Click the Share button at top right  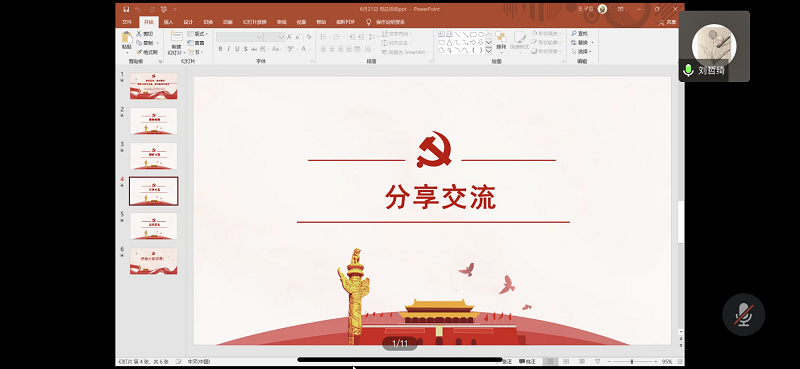click(667, 22)
